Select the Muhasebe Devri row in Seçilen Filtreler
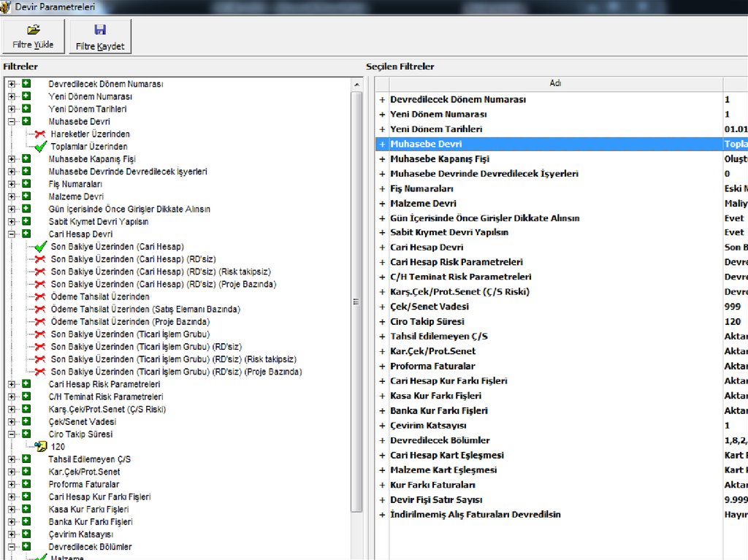The width and height of the screenshot is (748, 560). point(426,144)
